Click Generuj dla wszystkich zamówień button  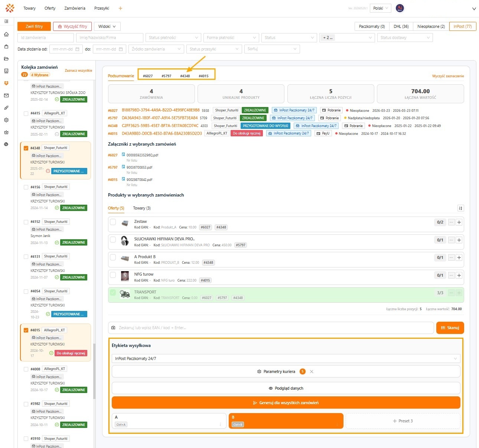pyautogui.click(x=286, y=403)
